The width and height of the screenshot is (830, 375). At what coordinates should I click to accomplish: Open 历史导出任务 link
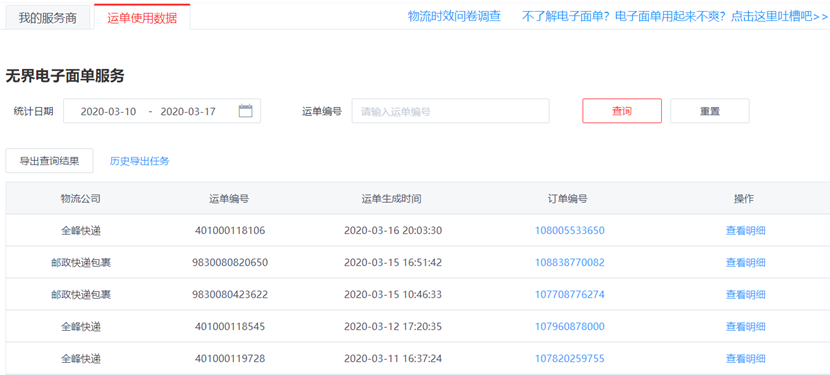click(x=140, y=161)
